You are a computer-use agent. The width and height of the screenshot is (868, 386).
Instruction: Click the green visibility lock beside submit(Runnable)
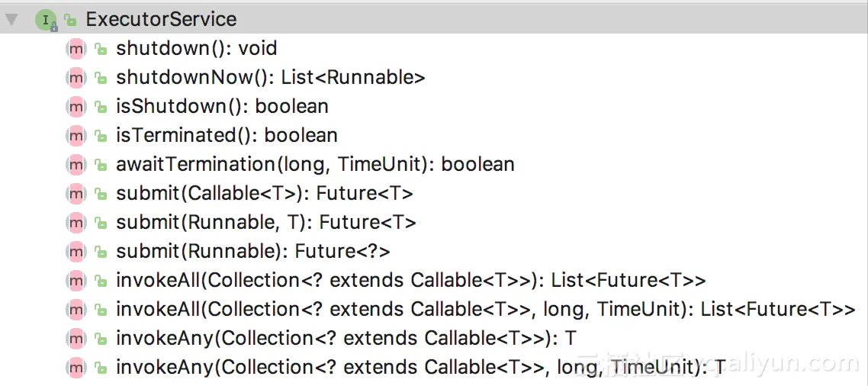(x=100, y=252)
